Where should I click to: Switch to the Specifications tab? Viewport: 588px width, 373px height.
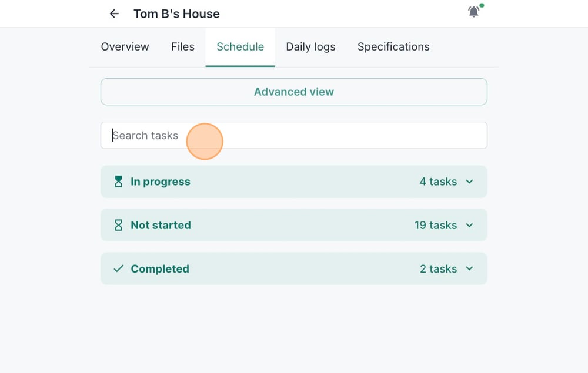coord(393,47)
